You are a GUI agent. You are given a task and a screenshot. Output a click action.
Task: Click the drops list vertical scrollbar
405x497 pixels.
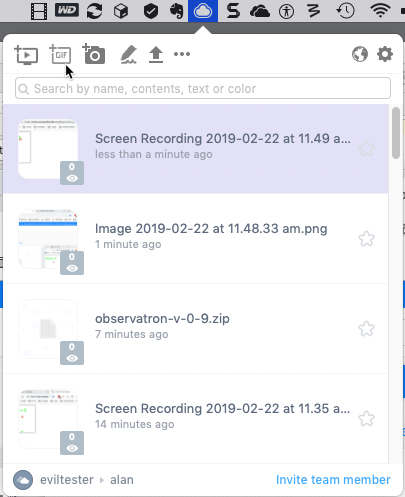[396, 133]
